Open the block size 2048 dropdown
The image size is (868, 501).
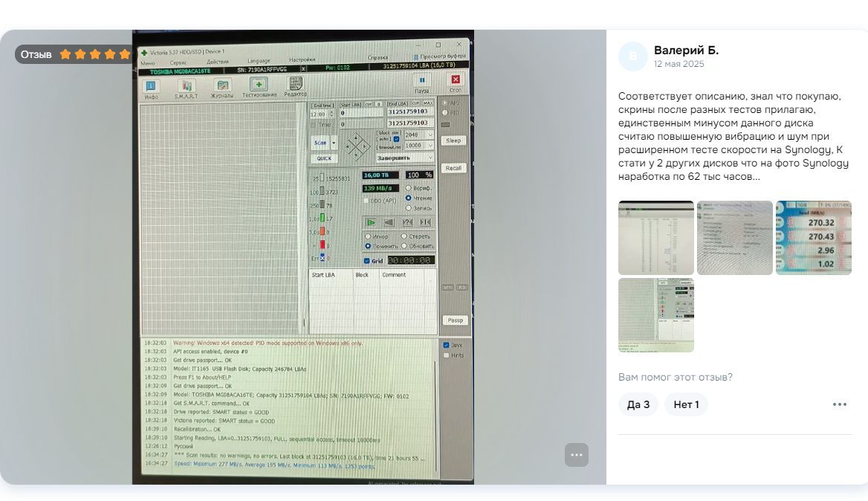click(419, 135)
